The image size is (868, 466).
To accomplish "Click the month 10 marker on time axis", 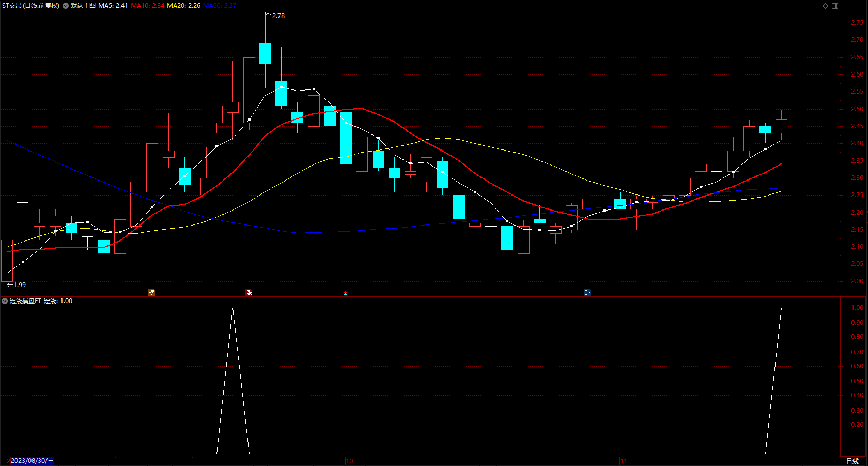I will coord(350,461).
